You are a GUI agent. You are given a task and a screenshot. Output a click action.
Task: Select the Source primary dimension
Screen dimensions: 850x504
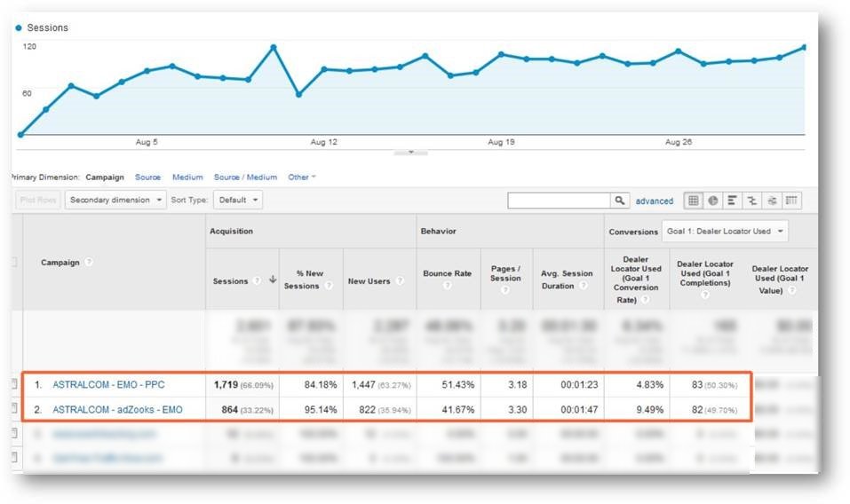pos(147,177)
